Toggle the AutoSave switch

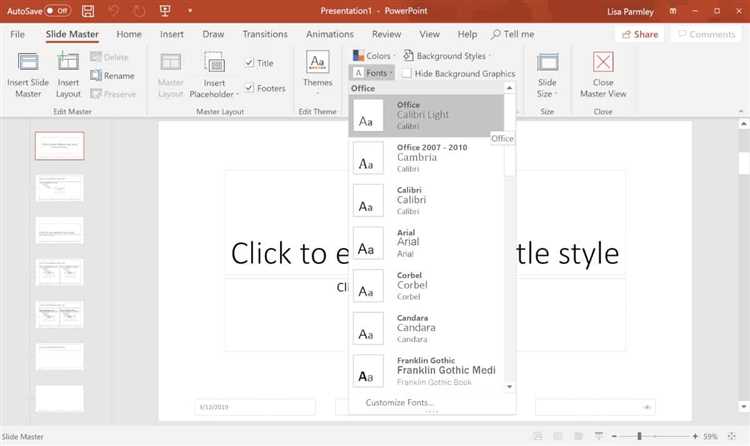tap(56, 10)
